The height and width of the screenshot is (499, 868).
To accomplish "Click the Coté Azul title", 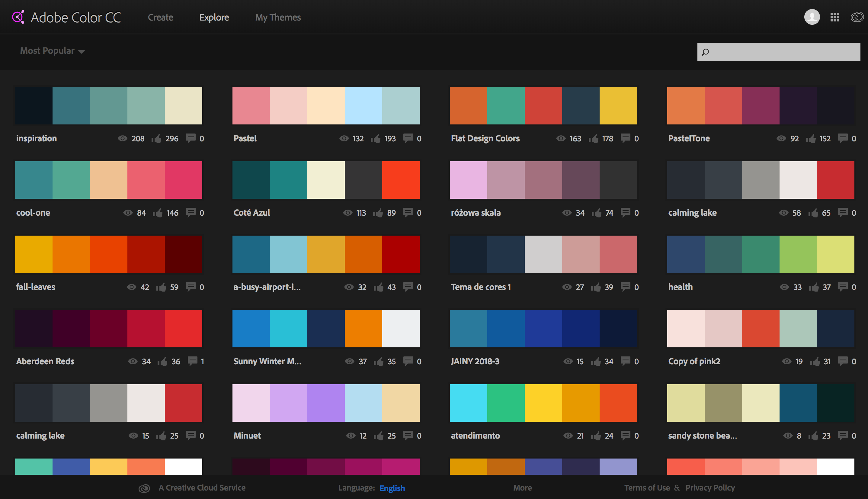I will (252, 212).
